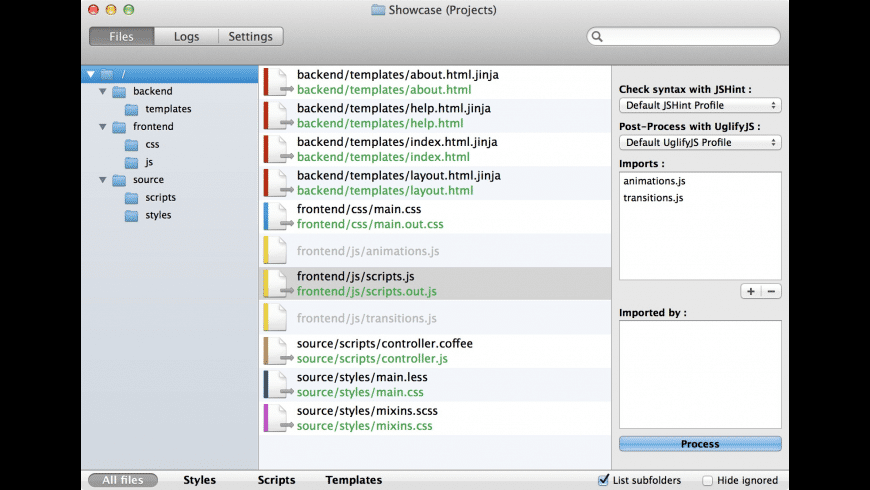Click the output path source/scripts/controller.js
This screenshot has width=870, height=490.
coord(372,358)
